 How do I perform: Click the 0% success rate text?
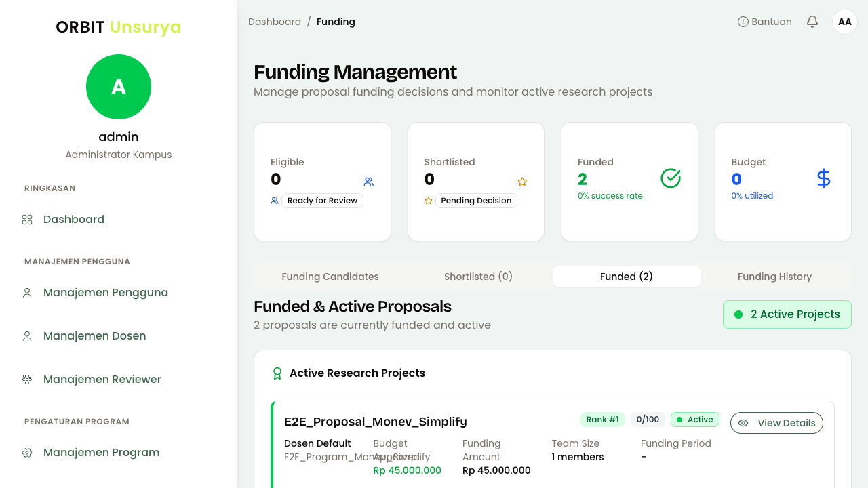click(610, 196)
